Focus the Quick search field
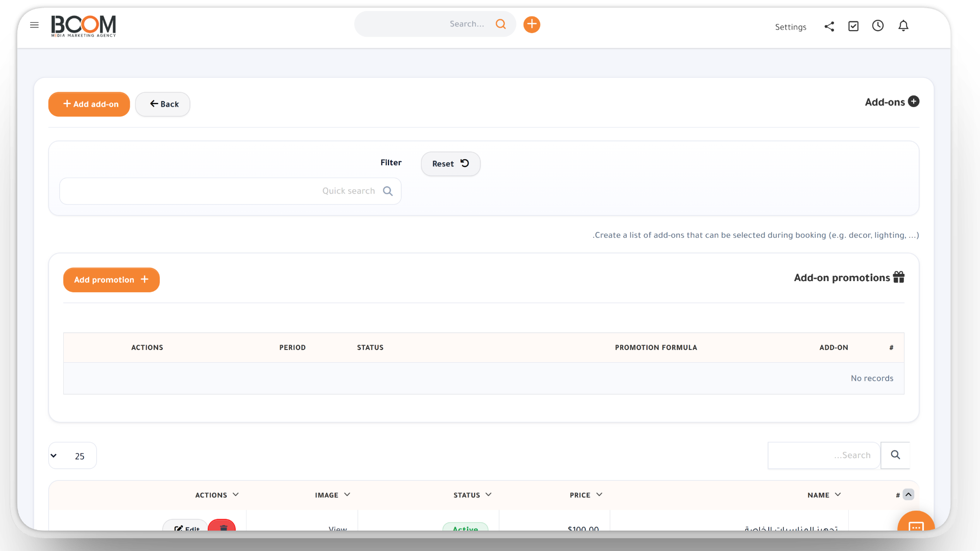 point(230,191)
